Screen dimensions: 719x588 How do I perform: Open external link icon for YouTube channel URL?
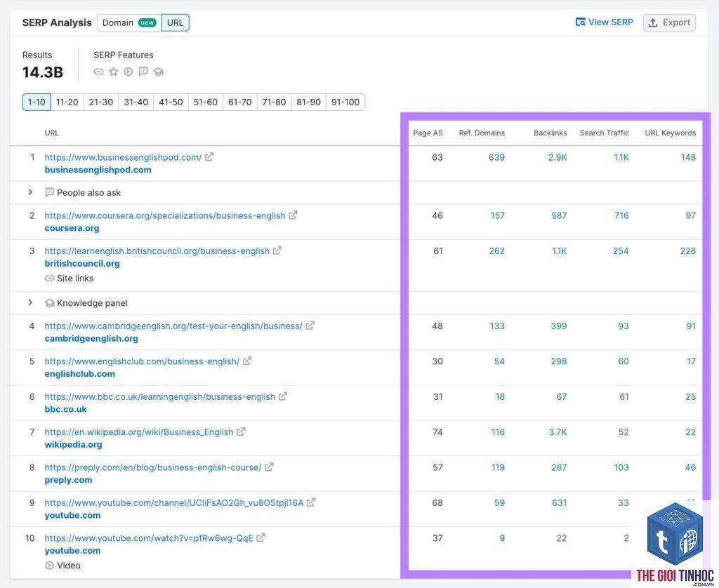click(311, 502)
